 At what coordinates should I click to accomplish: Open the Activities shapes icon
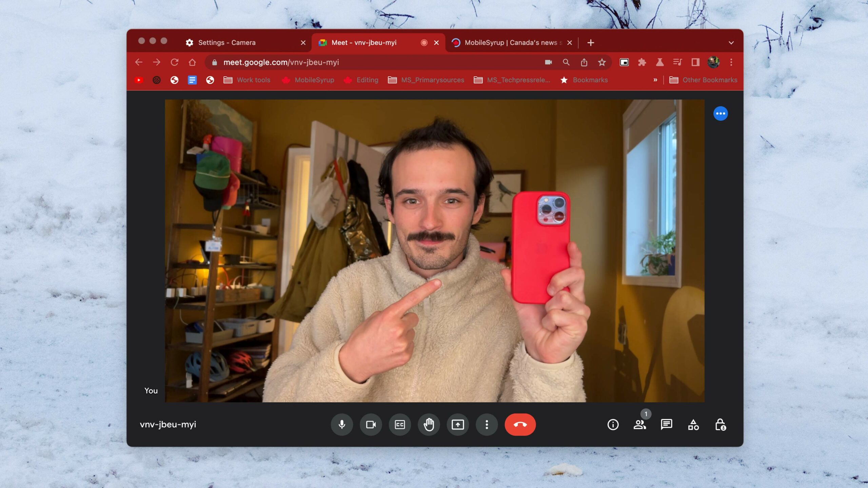[x=693, y=424]
